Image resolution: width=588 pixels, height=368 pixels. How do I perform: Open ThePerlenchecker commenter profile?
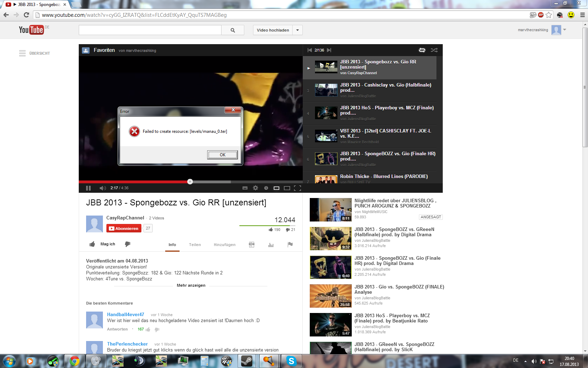[127, 344]
